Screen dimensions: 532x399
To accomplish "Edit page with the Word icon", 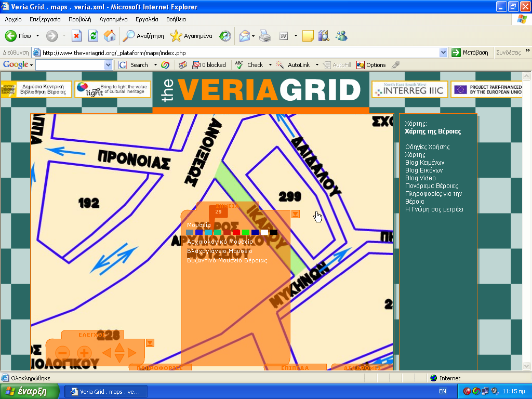I will point(284,36).
